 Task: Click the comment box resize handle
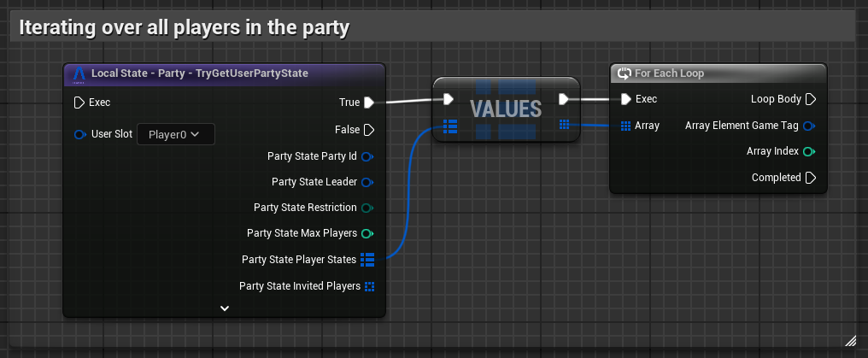click(x=850, y=340)
